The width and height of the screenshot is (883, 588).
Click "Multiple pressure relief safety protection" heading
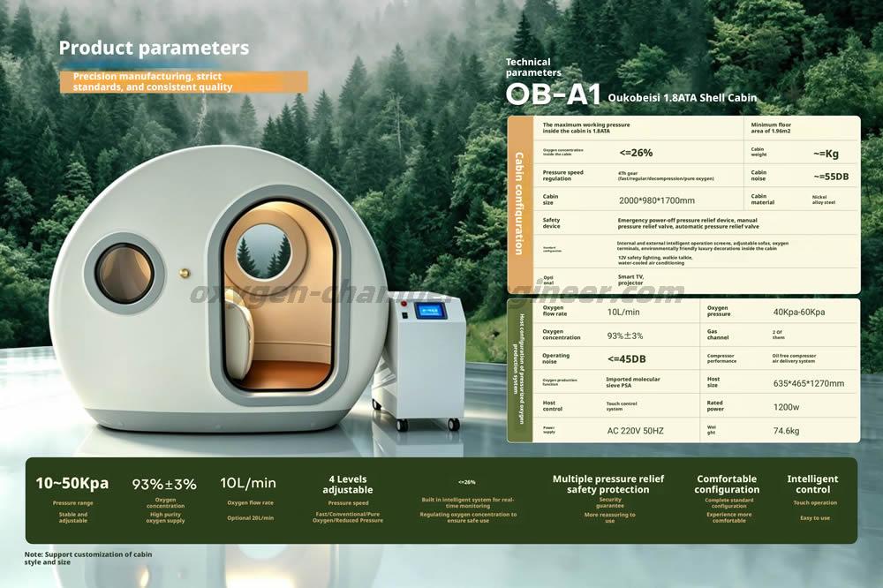[x=608, y=485]
